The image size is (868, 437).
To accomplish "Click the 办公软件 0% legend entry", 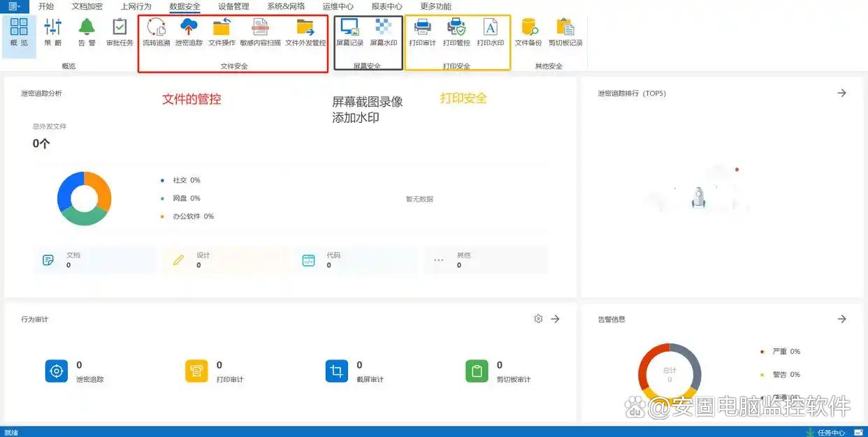I will tap(187, 216).
